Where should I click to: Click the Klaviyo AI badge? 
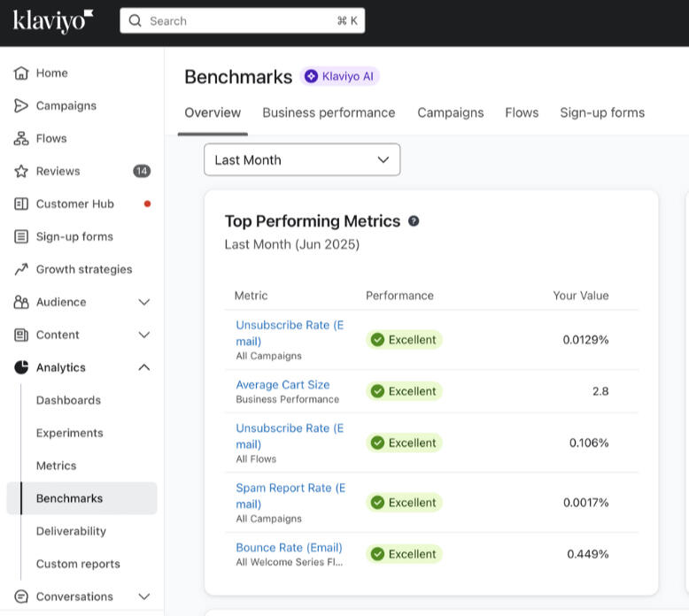point(340,77)
